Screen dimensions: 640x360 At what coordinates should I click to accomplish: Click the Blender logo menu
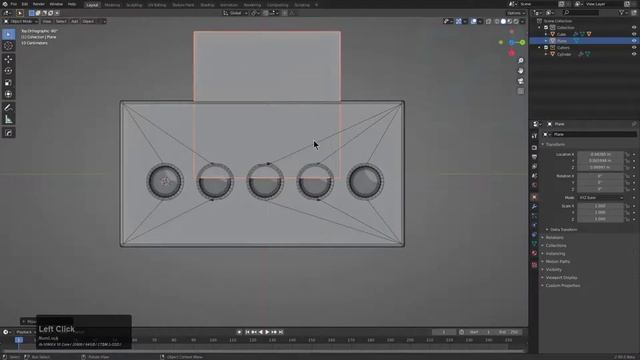pos(5,4)
